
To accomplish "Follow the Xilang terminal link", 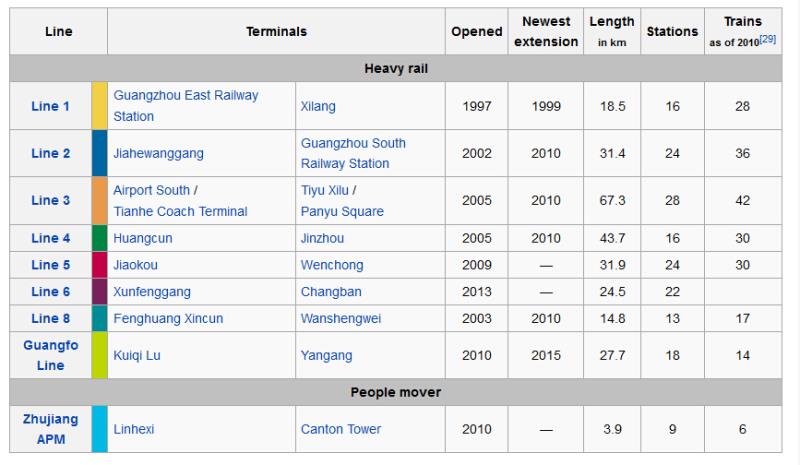I will pyautogui.click(x=318, y=106).
